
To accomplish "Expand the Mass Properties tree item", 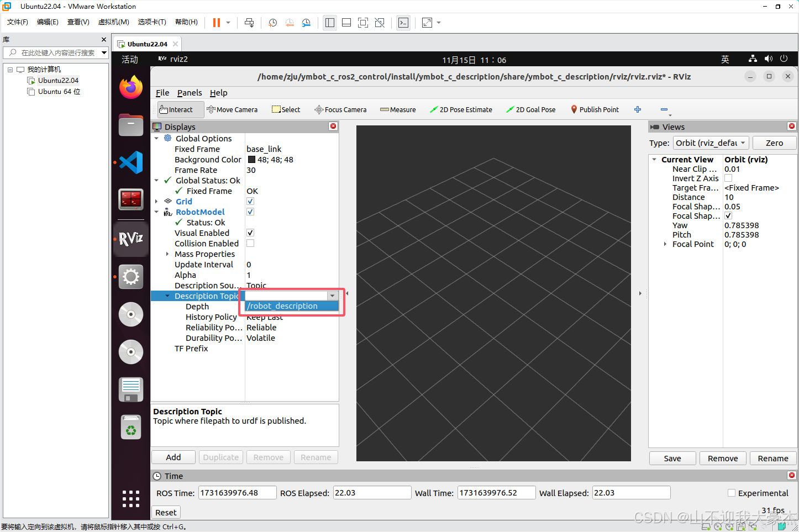I will [167, 254].
